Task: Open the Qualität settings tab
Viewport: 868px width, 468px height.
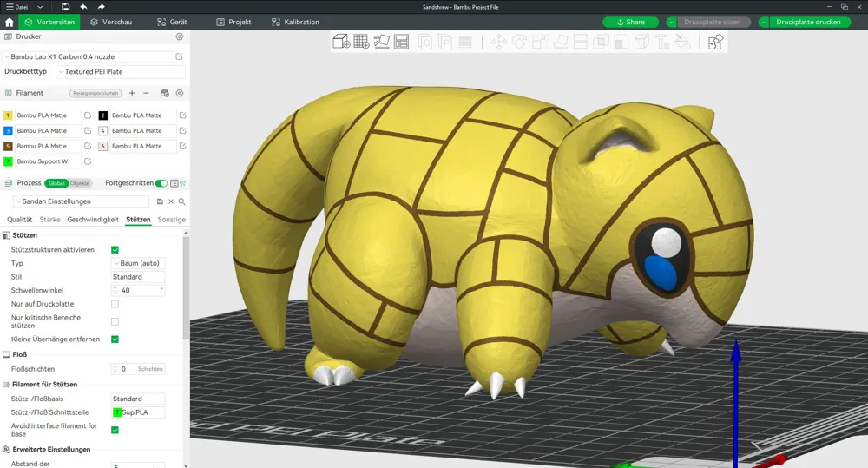Action: [19, 220]
